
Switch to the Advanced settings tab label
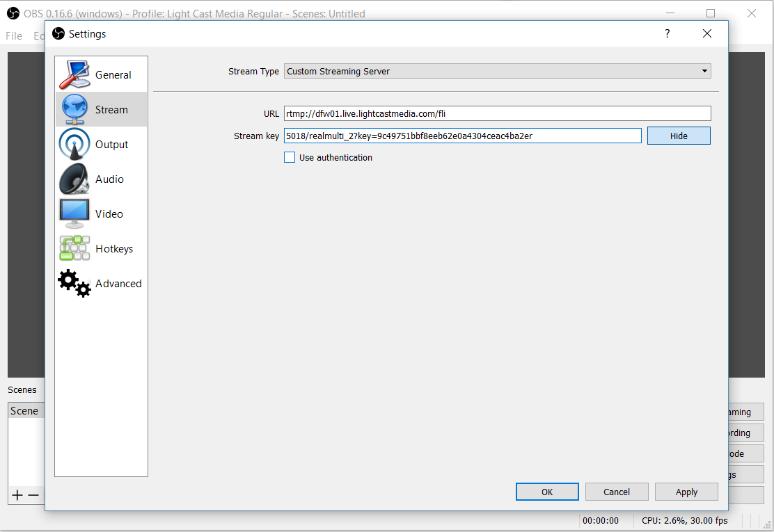118,284
